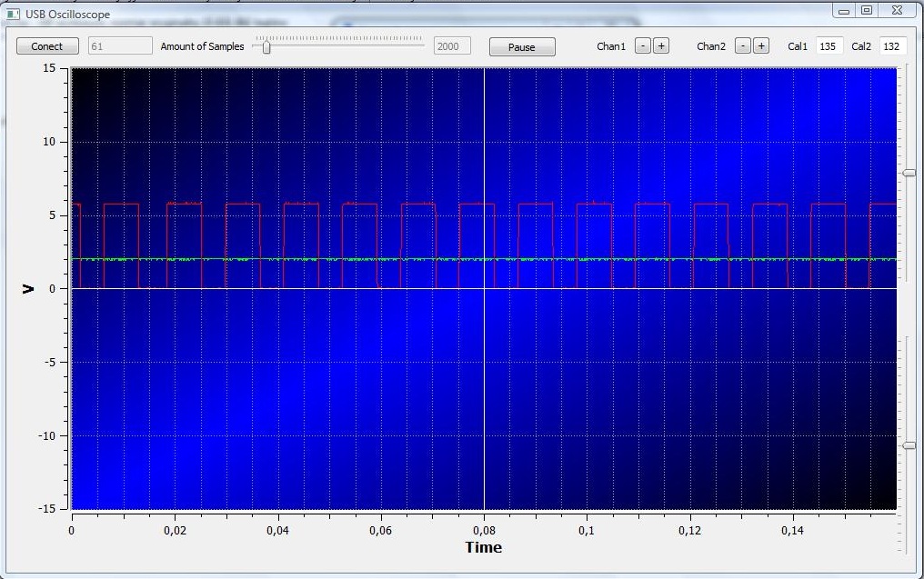Viewport: 924px width, 579px height.
Task: Click the Cal2 label
Action: pos(861,46)
